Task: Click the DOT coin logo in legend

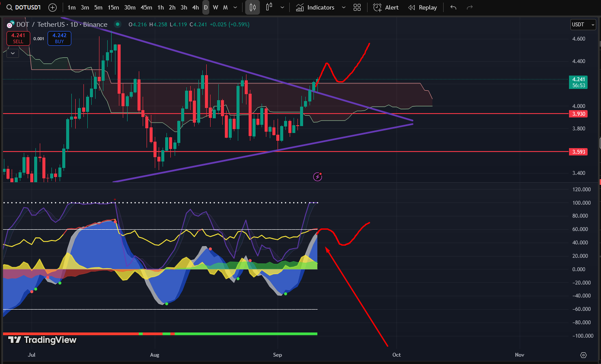Action: (10, 25)
